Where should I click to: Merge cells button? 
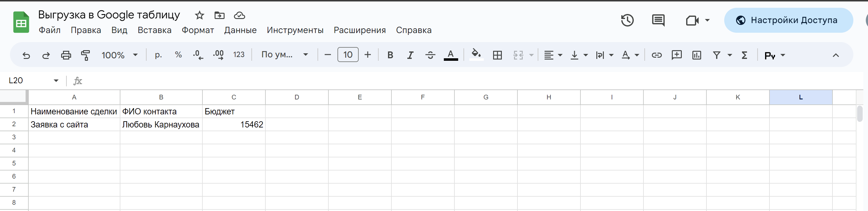(x=518, y=55)
